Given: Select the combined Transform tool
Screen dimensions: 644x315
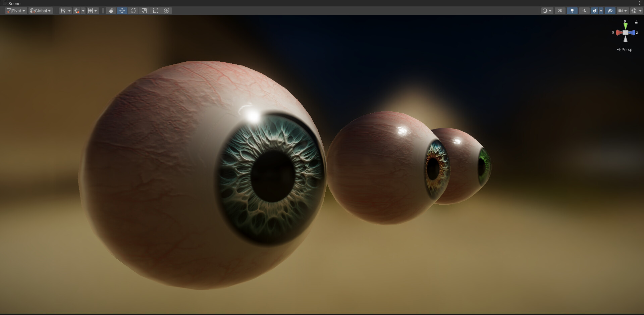Looking at the screenshot, I should [166, 10].
